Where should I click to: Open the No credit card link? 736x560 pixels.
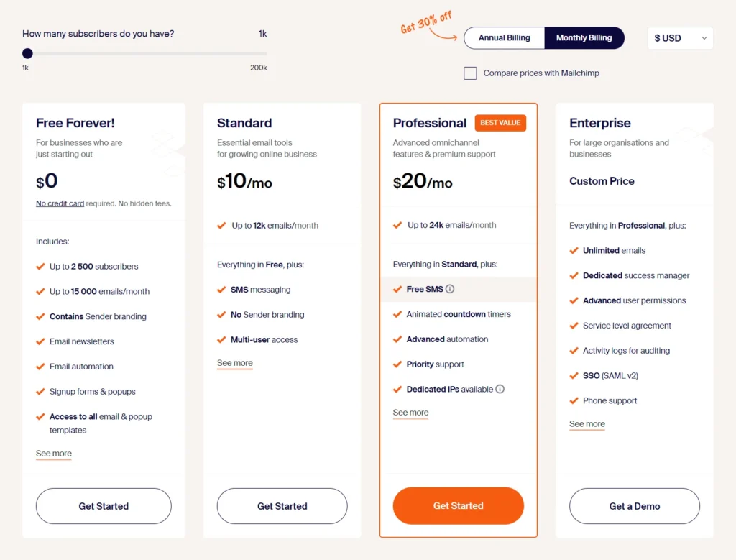60,203
